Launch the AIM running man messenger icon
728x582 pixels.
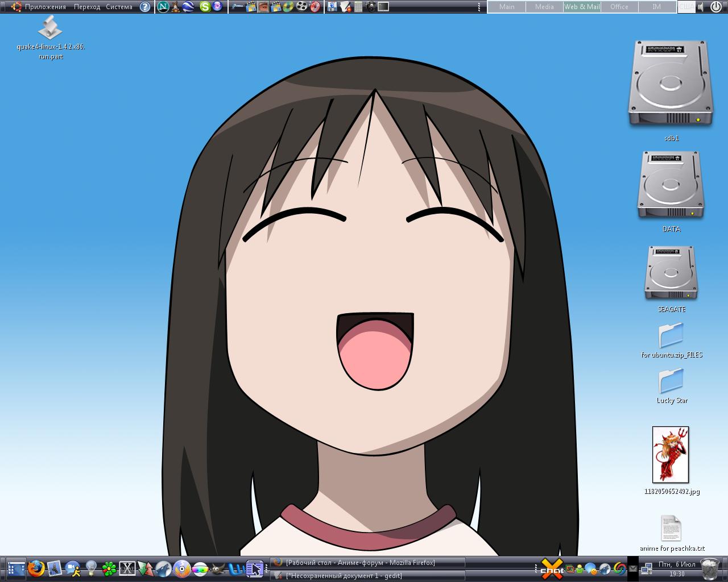pyautogui.click(x=73, y=568)
